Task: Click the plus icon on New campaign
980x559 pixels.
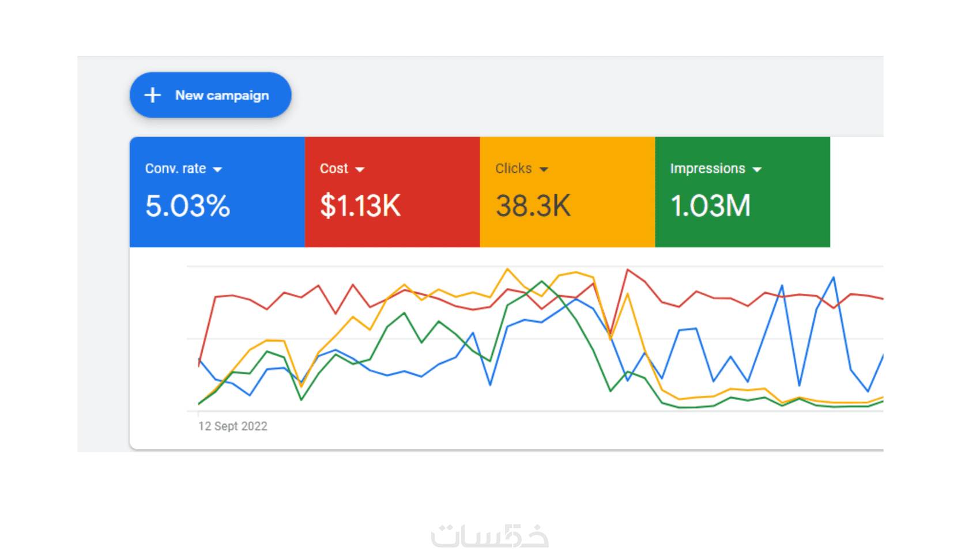Action: coord(153,95)
